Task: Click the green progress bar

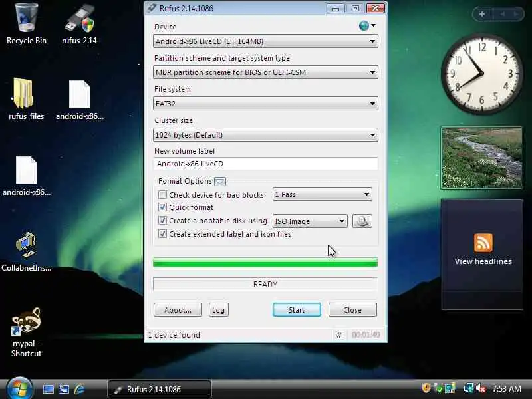Action: (x=265, y=263)
